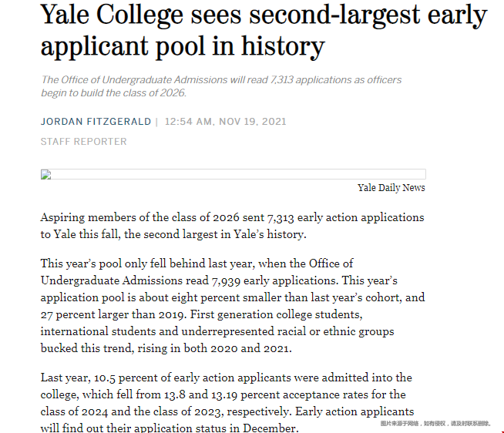Click the italic subtitle mentioning 7,313 applications
Screen dimensions: 504x433
(221, 86)
